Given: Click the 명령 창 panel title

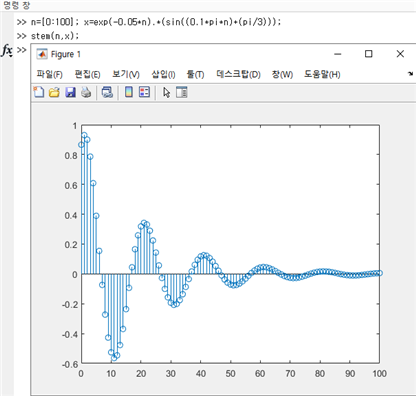Looking at the screenshot, I should click(x=16, y=5).
